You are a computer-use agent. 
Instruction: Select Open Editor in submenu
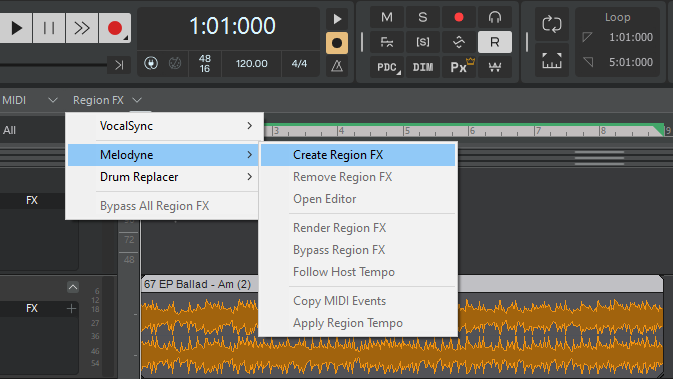358,199
